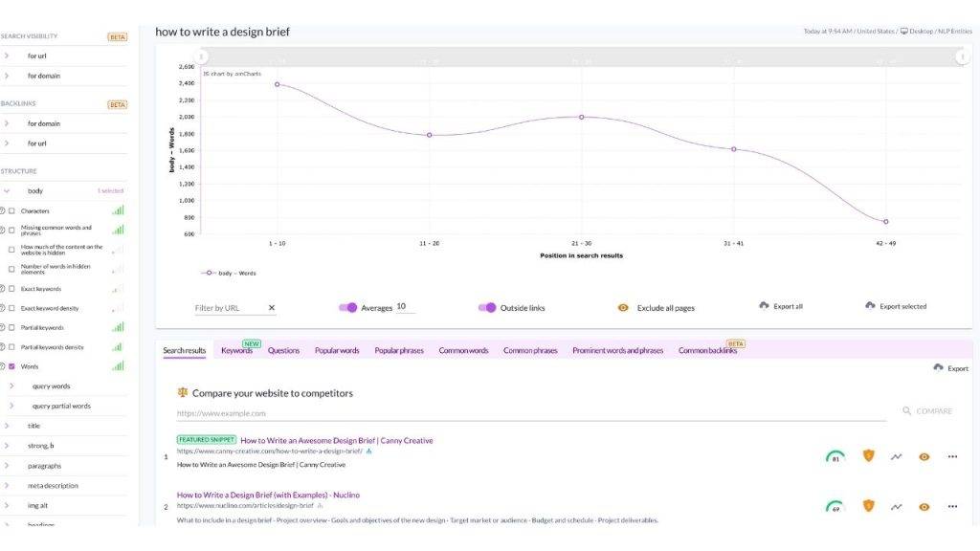The width and height of the screenshot is (980, 551).
Task: Open the Common backlinks tab
Action: click(x=707, y=350)
